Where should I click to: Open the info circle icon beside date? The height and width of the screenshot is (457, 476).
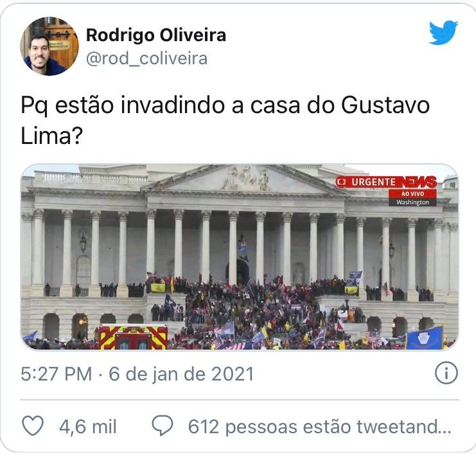446,373
